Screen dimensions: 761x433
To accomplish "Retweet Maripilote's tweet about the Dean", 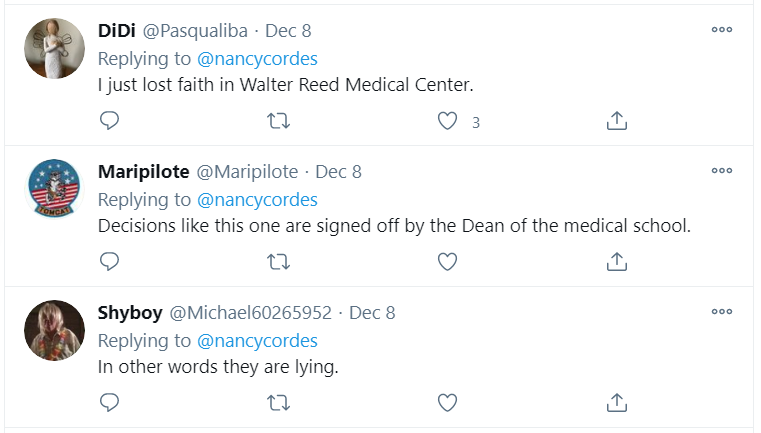I will (x=280, y=262).
